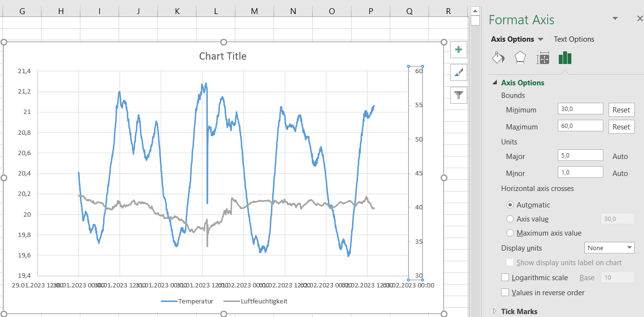644x317 pixels.
Task: Collapse the Axis Options section
Action: click(x=494, y=83)
